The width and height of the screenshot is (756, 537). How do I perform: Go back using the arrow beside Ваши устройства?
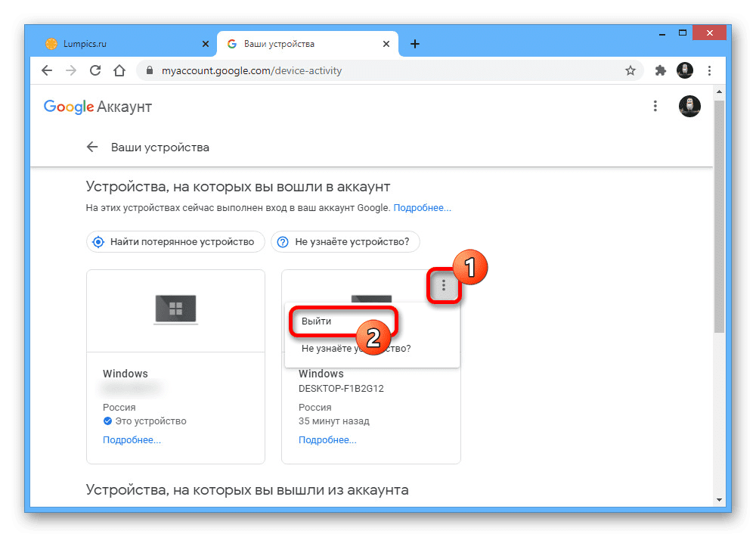92,147
